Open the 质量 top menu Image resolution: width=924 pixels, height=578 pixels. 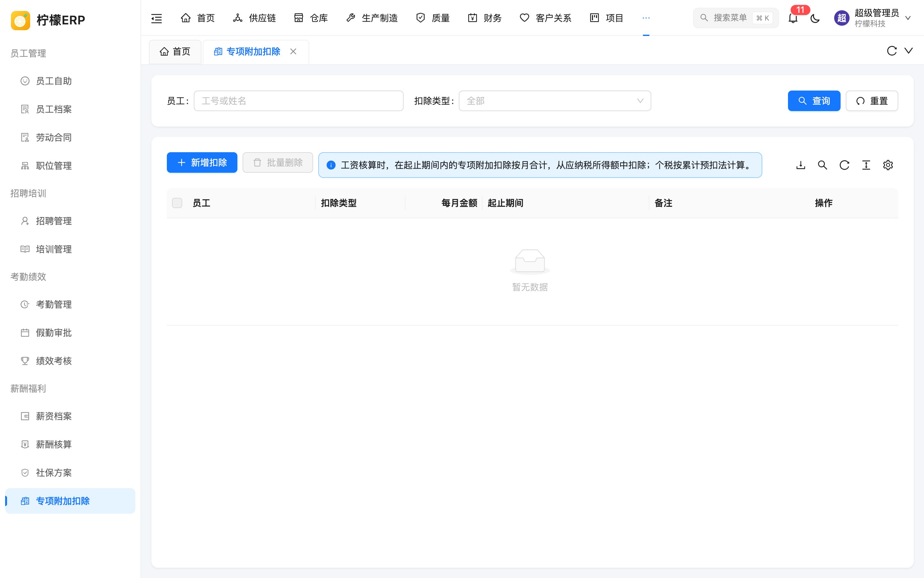(432, 18)
